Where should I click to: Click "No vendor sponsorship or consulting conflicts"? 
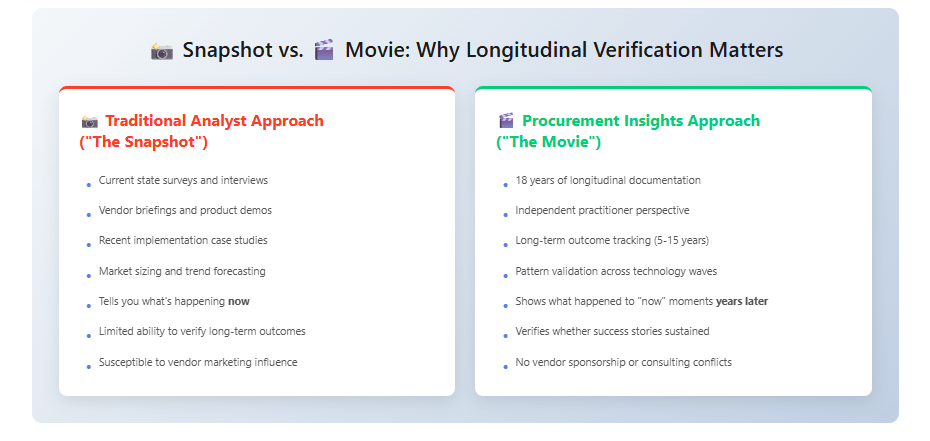[623, 362]
